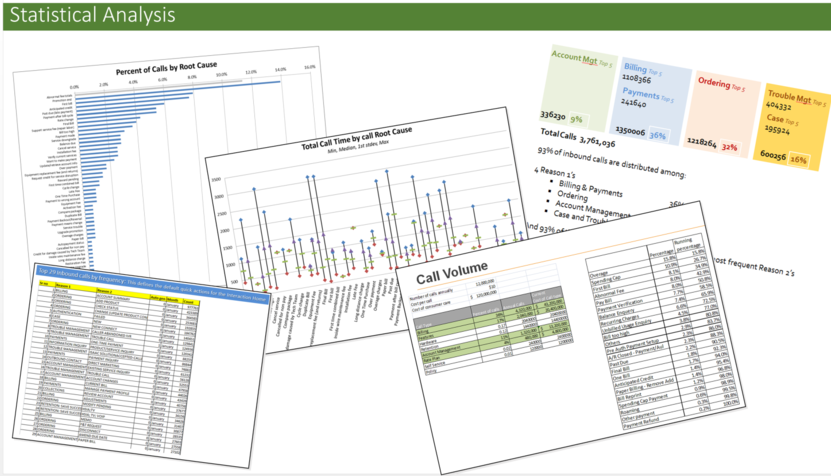Click the Min, Median, 1st stdev, Max subtitle
The image size is (831, 476).
(x=358, y=146)
